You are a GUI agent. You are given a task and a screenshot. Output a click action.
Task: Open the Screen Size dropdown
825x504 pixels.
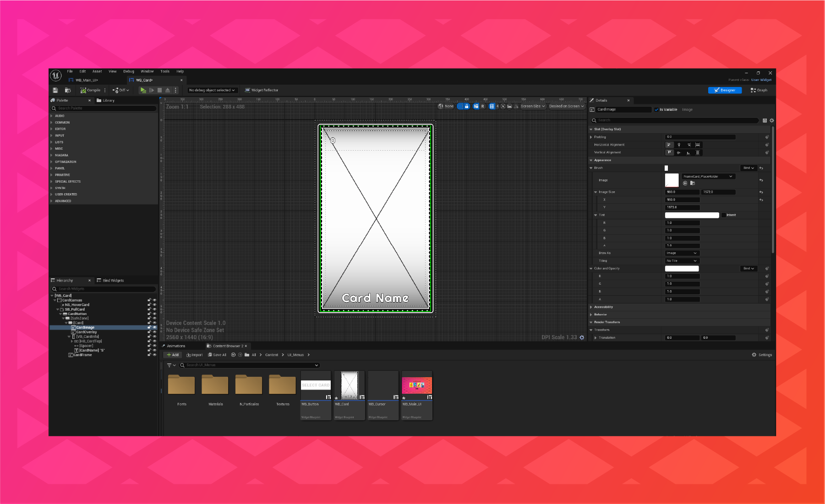pos(533,106)
